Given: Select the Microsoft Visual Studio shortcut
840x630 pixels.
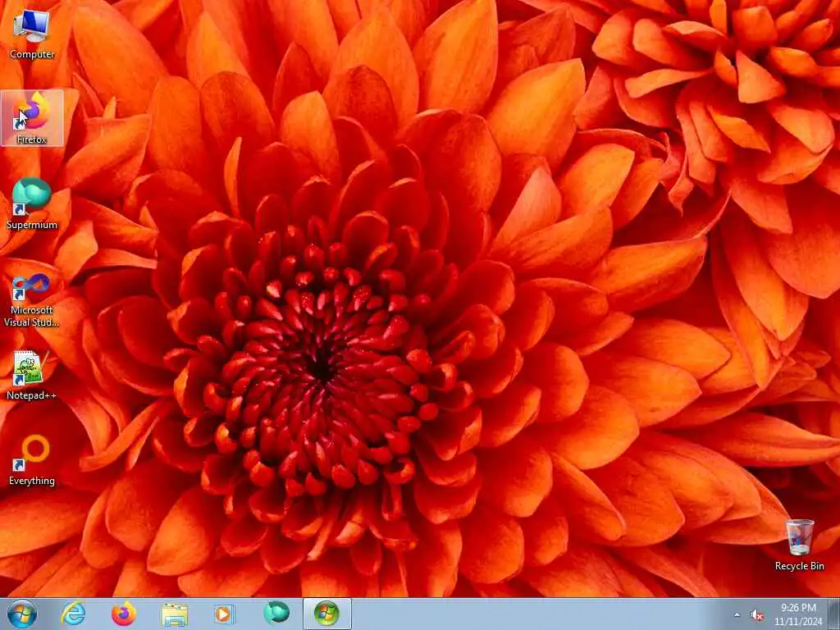Looking at the screenshot, I should (32, 300).
